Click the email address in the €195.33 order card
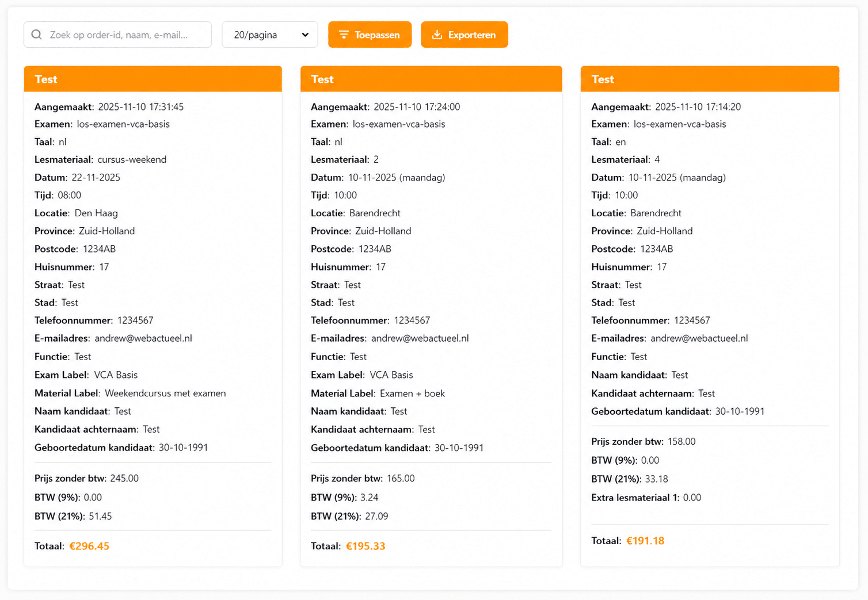The image size is (868, 600). tap(420, 338)
